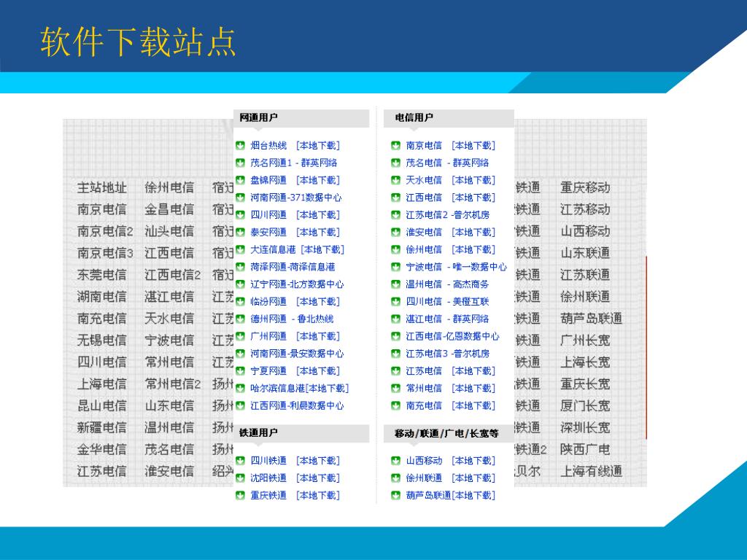Click the download icon beside 四川铁通
The image size is (747, 560).
(241, 461)
